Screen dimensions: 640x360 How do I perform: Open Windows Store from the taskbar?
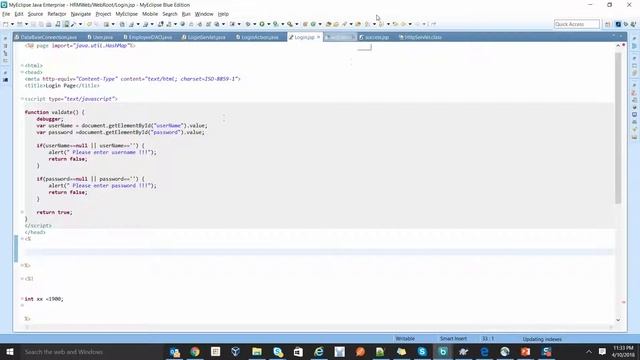(298, 352)
